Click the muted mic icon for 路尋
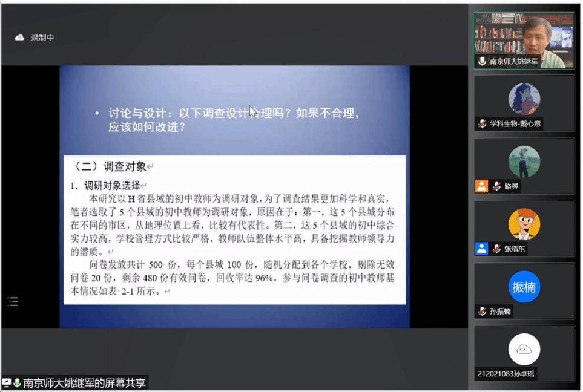This screenshot has height=392, width=583. [x=496, y=186]
